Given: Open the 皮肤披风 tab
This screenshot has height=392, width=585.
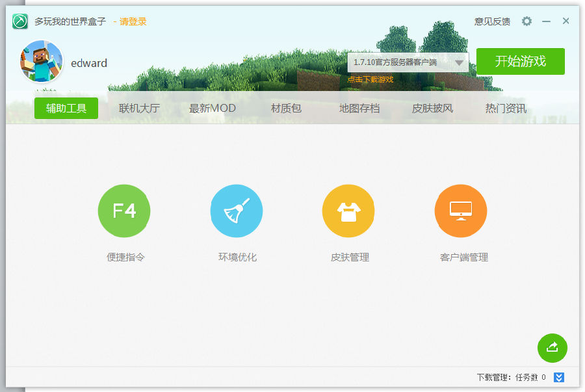Looking at the screenshot, I should coord(433,109).
